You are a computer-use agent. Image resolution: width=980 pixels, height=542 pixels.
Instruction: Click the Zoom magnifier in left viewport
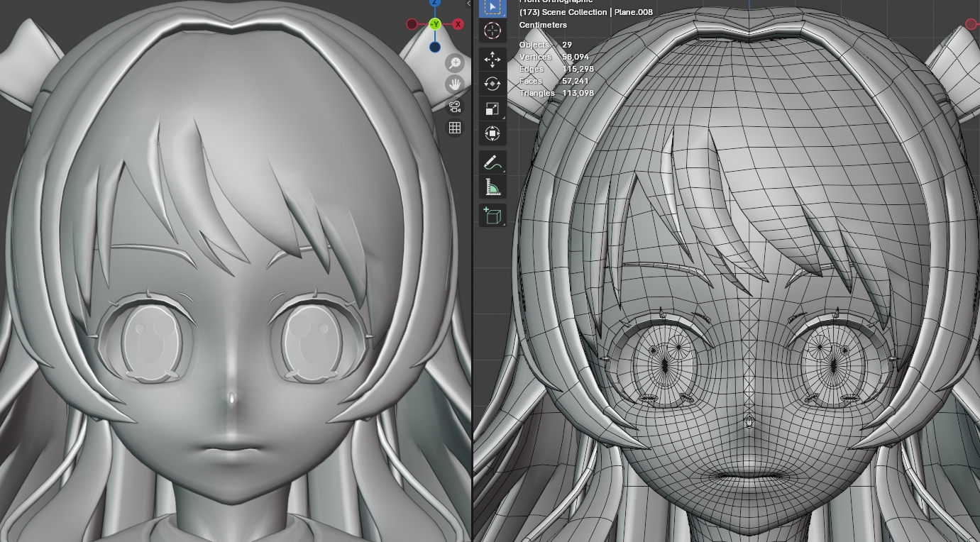coord(455,63)
